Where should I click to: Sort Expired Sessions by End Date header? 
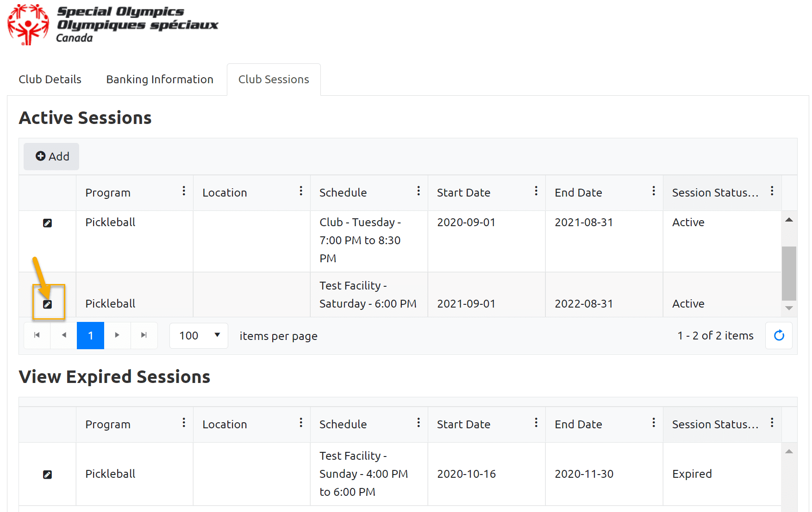[x=578, y=425]
